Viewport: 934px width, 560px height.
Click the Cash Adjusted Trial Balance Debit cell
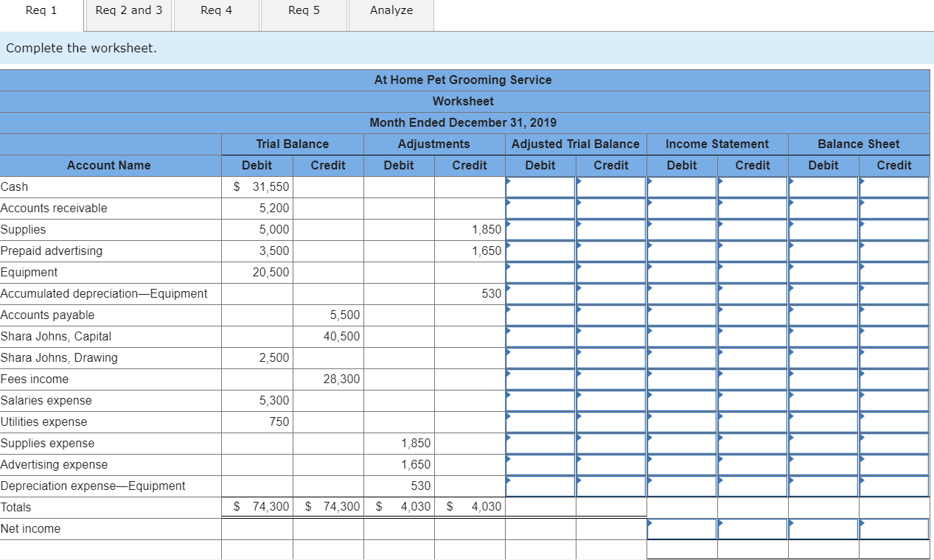coord(540,186)
